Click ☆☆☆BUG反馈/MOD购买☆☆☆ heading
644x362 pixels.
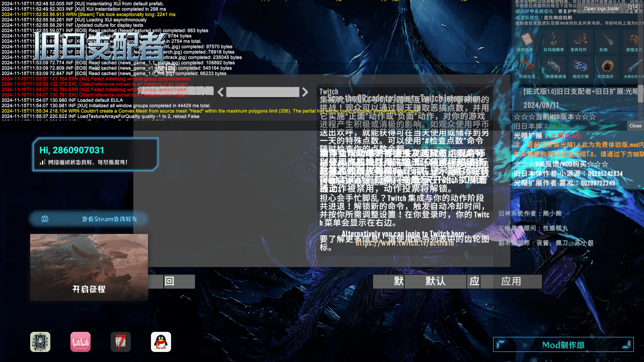coord(561,164)
